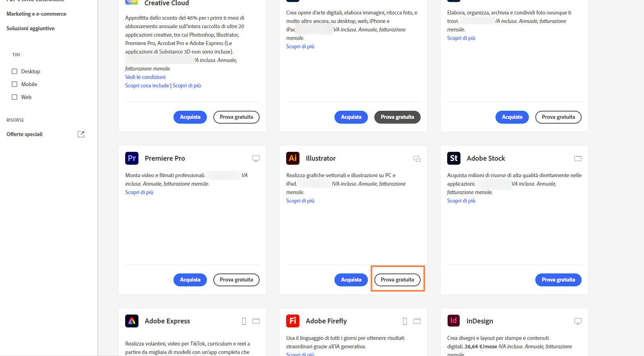Viewport: 644px width, 356px height.
Task: Click the Adobe Stock St icon
Action: [454, 158]
